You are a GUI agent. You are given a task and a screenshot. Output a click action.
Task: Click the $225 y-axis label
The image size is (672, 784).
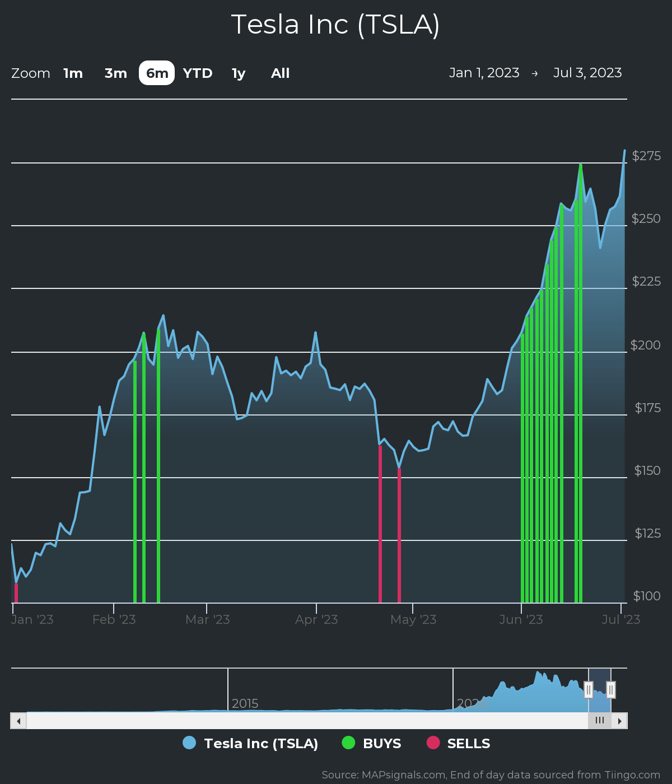click(x=646, y=281)
